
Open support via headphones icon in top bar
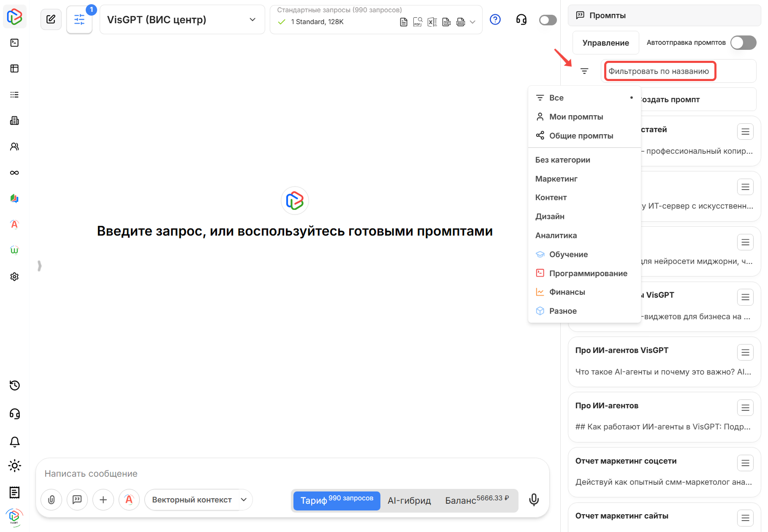coord(521,19)
